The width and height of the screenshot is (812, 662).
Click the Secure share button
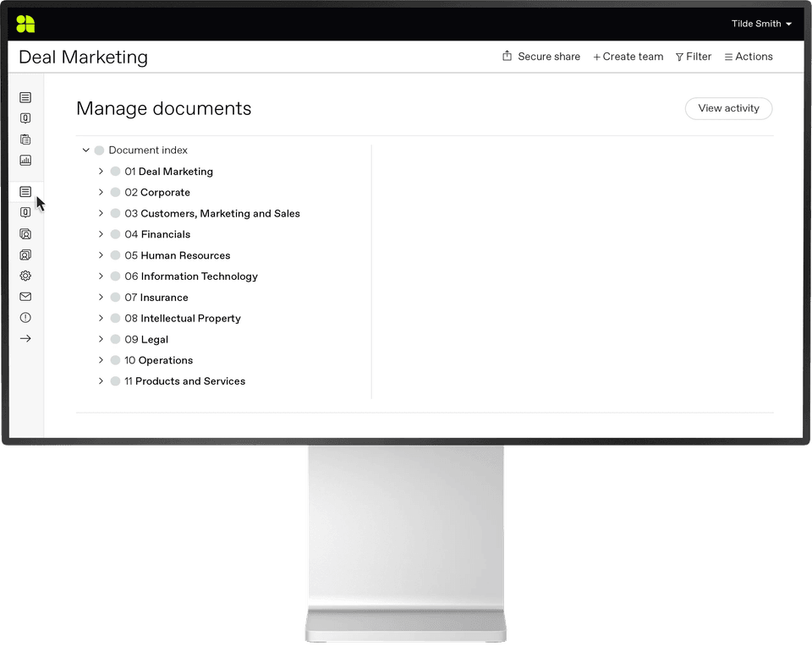pos(541,57)
